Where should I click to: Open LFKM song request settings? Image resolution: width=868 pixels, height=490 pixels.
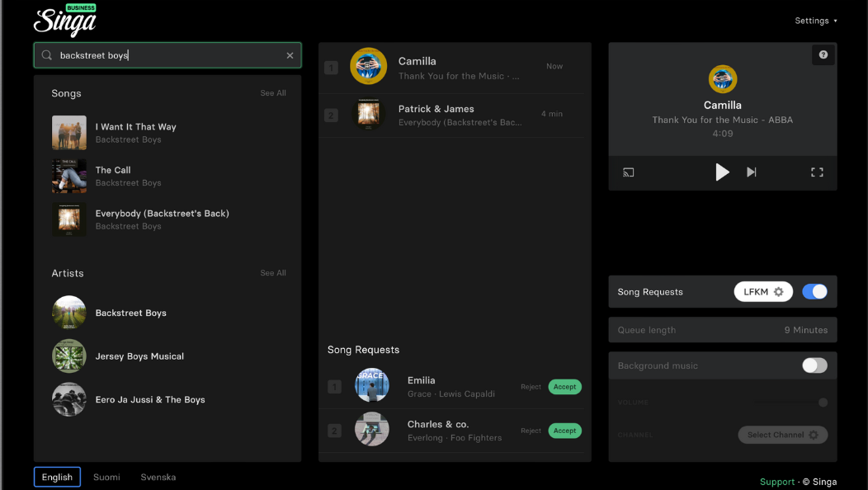click(x=763, y=292)
